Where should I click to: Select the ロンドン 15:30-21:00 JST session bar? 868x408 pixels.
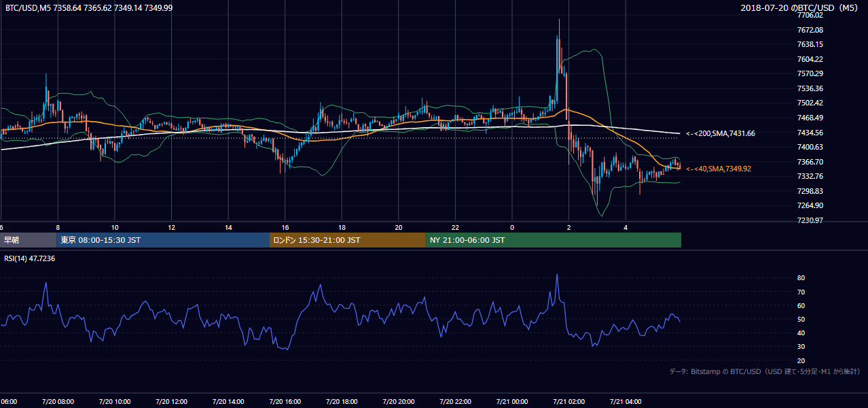pyautogui.click(x=348, y=240)
